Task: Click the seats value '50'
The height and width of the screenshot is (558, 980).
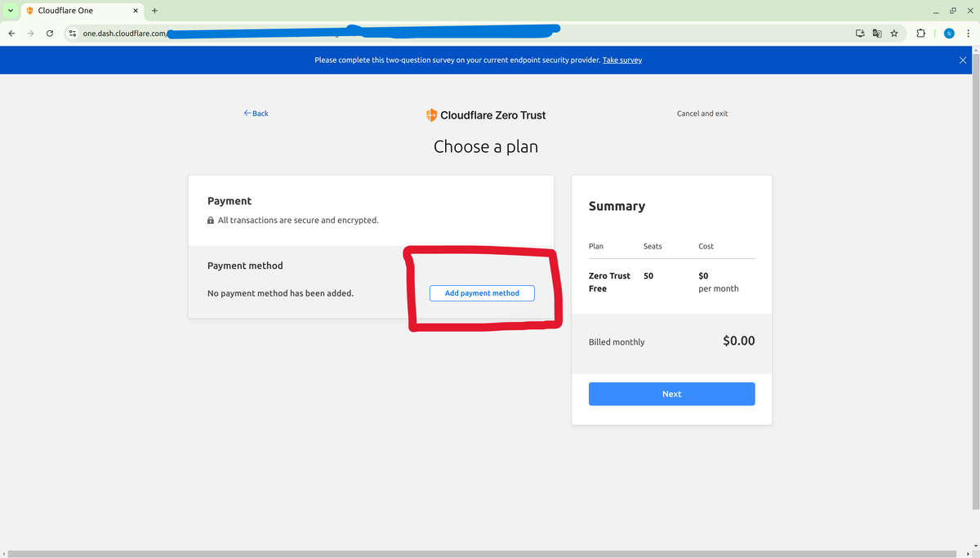Action: click(x=648, y=276)
